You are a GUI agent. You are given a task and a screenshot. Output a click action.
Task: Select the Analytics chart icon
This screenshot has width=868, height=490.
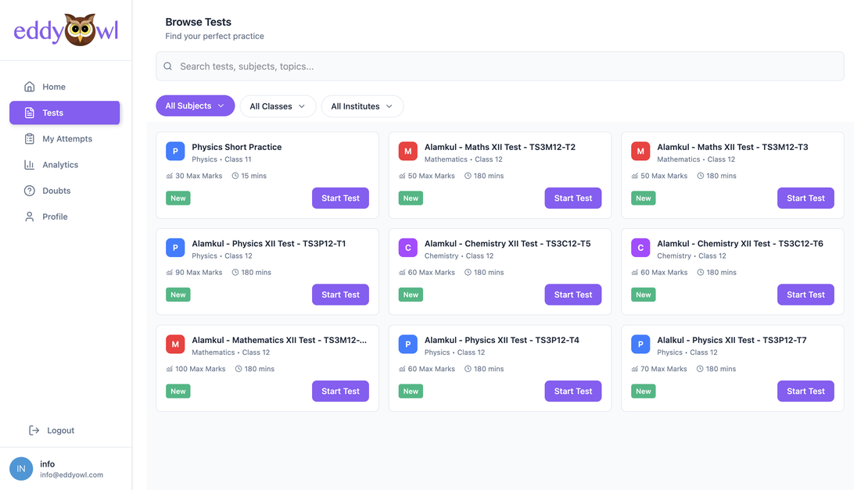click(27, 164)
